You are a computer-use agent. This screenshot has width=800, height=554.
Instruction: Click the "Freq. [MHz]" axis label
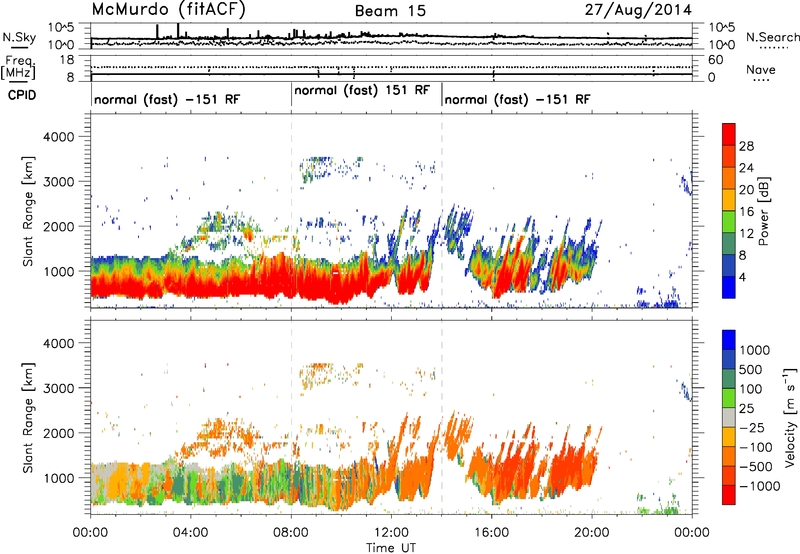(18, 68)
